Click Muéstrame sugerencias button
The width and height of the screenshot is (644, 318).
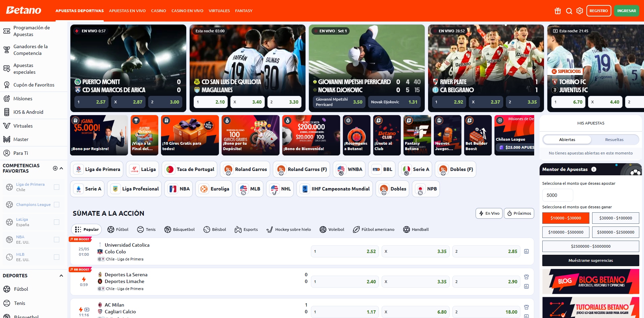tap(590, 260)
